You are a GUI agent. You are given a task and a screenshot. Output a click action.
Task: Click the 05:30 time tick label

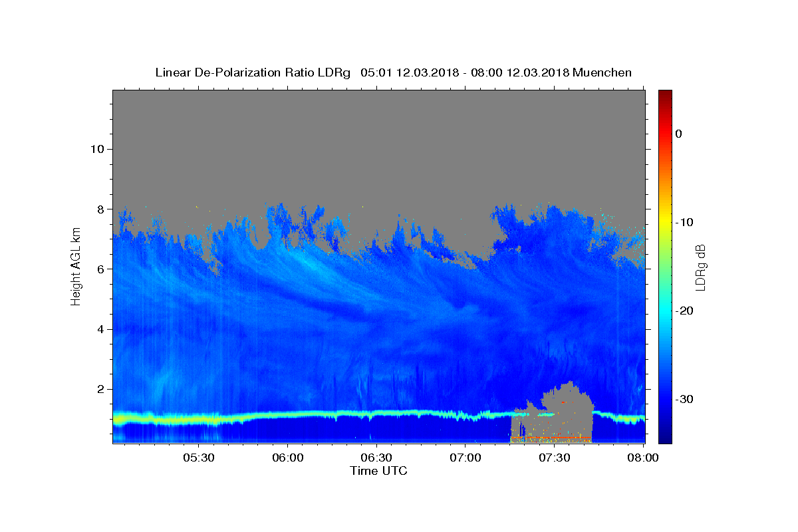199,458
